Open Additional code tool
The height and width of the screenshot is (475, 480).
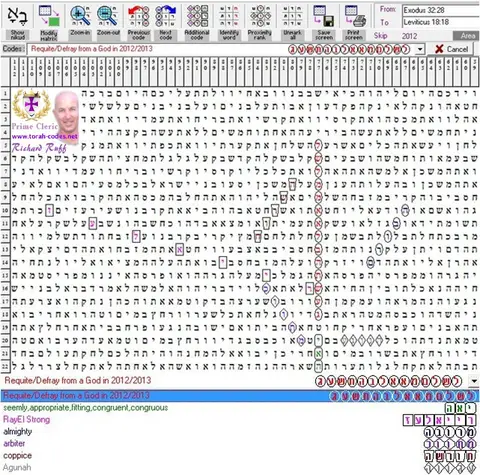(197, 16)
